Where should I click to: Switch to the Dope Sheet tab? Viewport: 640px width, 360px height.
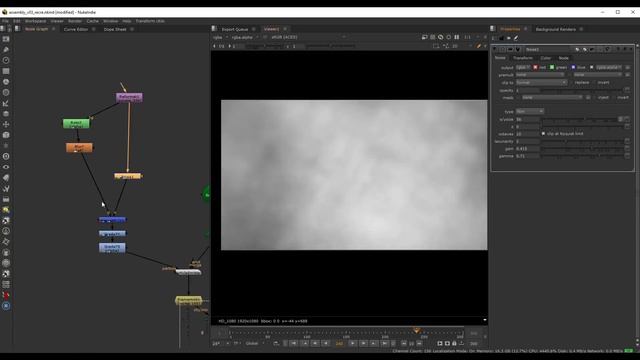tap(115, 29)
